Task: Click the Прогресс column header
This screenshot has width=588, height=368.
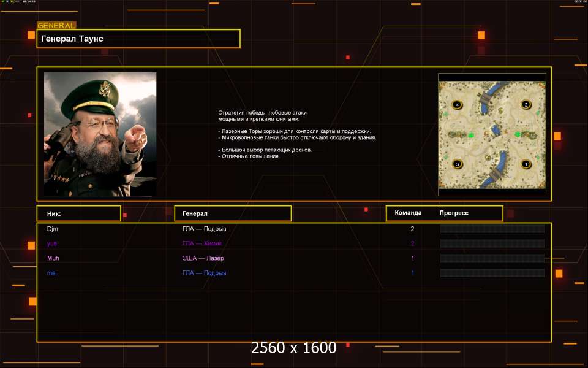Action: (x=454, y=213)
